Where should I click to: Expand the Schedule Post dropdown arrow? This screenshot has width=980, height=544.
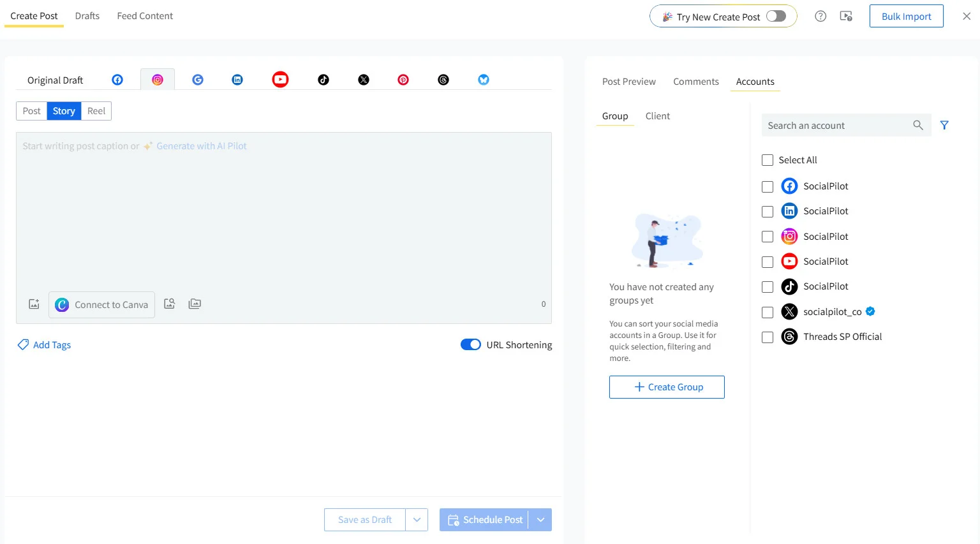point(540,520)
